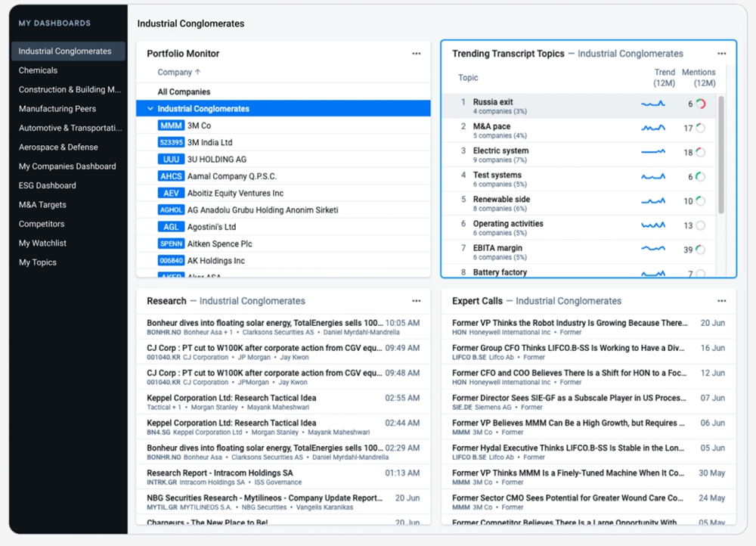The width and height of the screenshot is (756, 546).
Task: Click the M&A pace topic row
Action: click(491, 126)
